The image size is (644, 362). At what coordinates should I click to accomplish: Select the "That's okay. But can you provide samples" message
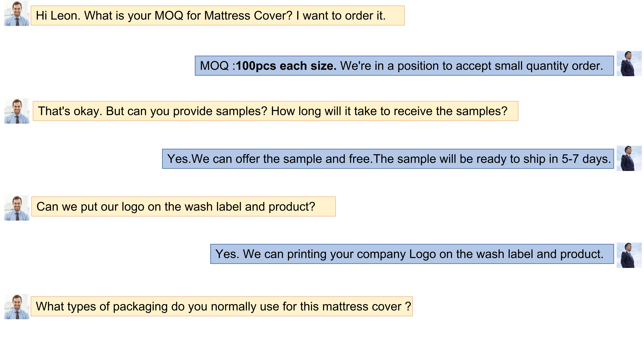275,111
